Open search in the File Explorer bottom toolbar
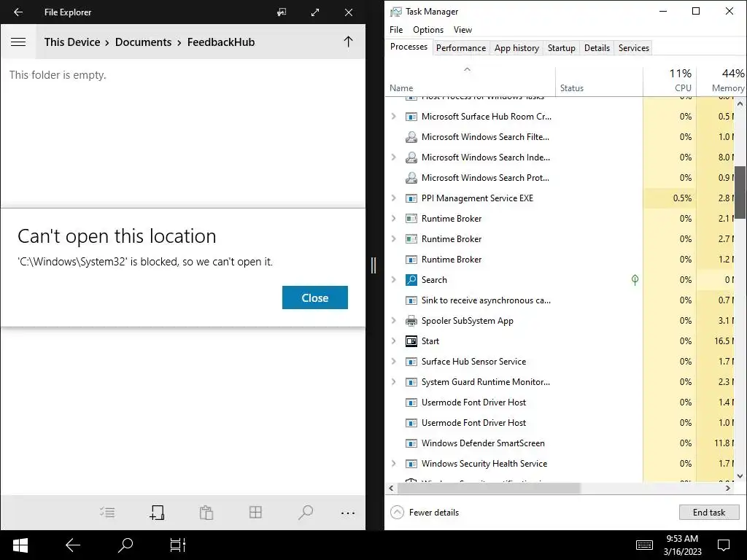The image size is (747, 560). pos(306,513)
